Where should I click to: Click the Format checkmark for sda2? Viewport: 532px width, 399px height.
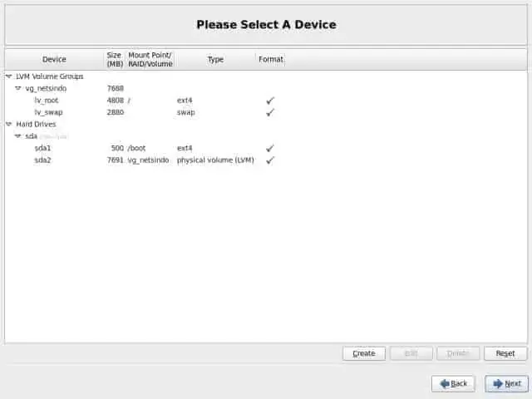coord(269,160)
